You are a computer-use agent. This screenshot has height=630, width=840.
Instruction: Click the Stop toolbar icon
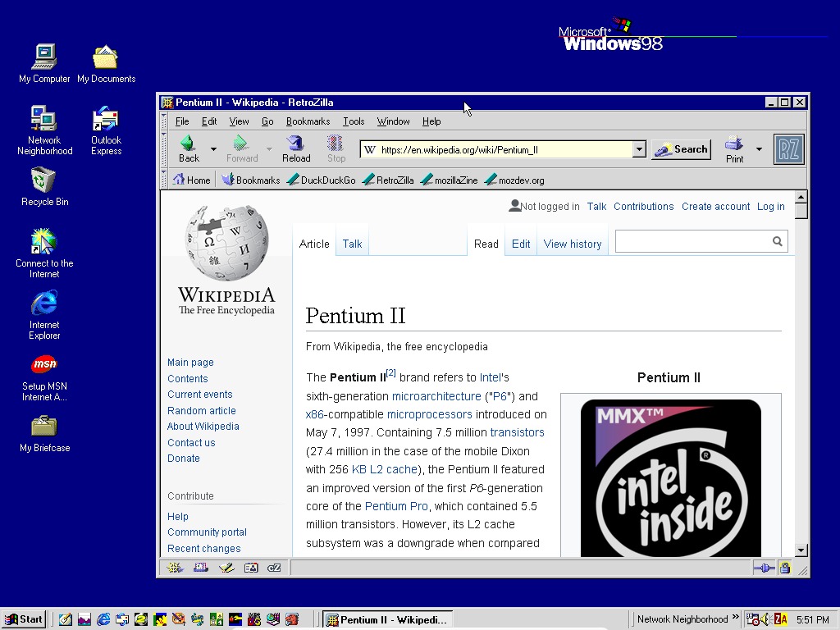336,148
